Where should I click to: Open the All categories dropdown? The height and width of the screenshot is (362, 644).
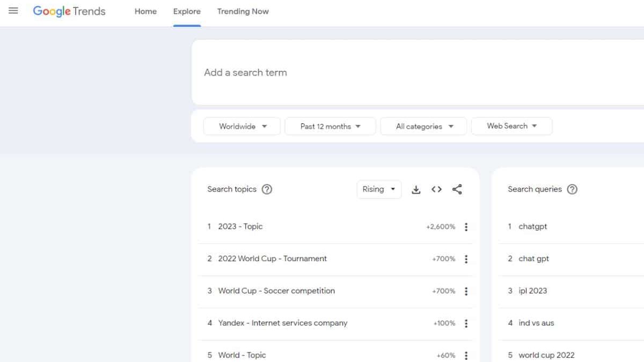point(423,127)
